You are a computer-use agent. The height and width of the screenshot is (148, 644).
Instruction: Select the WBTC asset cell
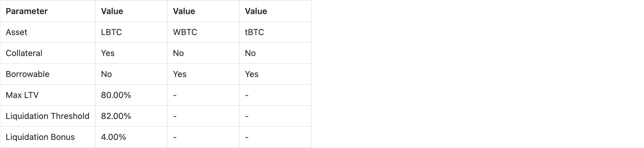click(x=185, y=32)
